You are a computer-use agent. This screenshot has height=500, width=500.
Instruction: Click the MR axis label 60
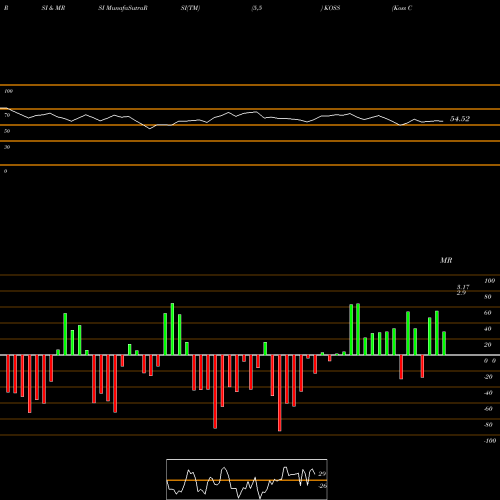[488, 313]
